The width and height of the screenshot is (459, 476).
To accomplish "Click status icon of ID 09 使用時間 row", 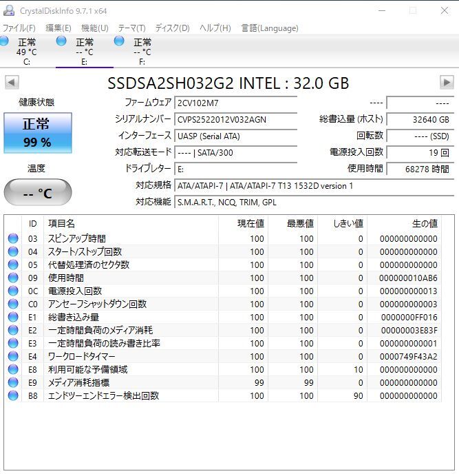I will click(x=13, y=278).
